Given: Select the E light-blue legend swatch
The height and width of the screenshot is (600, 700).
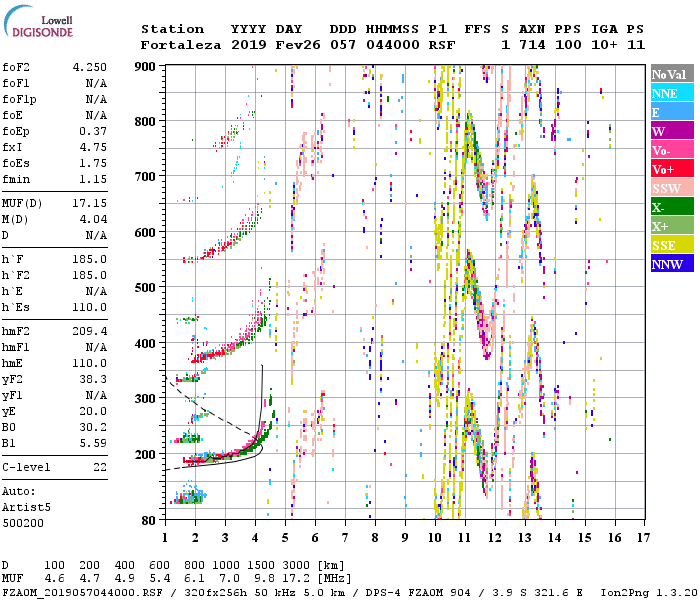Looking at the screenshot, I should [x=672, y=112].
